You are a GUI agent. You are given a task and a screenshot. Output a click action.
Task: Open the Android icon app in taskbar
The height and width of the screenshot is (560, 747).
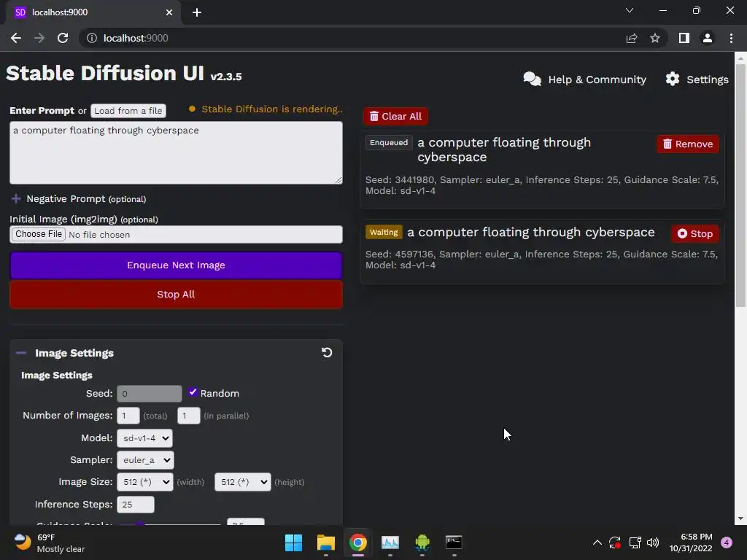coord(422,542)
